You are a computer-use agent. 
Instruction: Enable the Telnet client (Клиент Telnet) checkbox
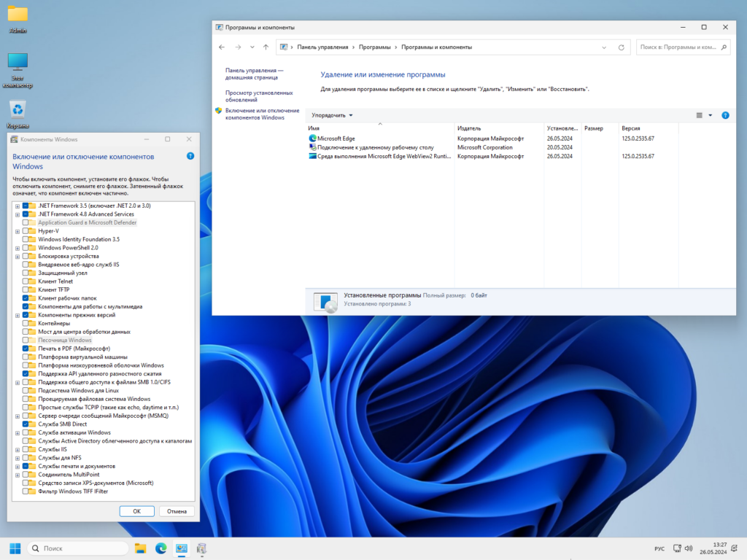(x=26, y=281)
